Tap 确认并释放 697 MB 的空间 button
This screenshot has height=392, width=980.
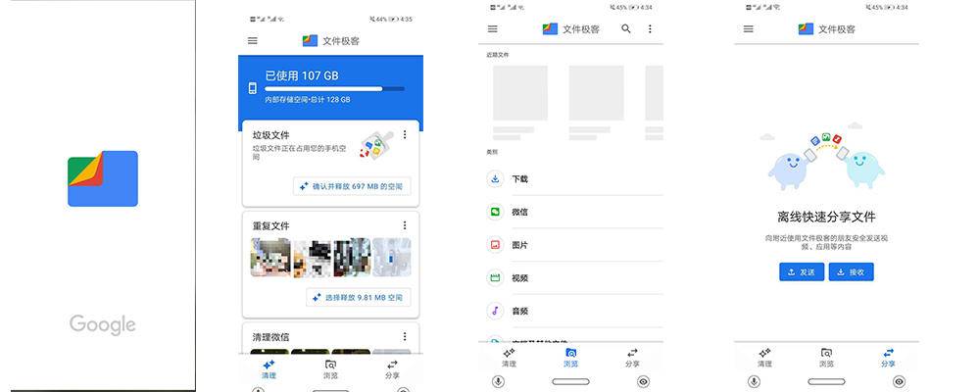click(352, 186)
